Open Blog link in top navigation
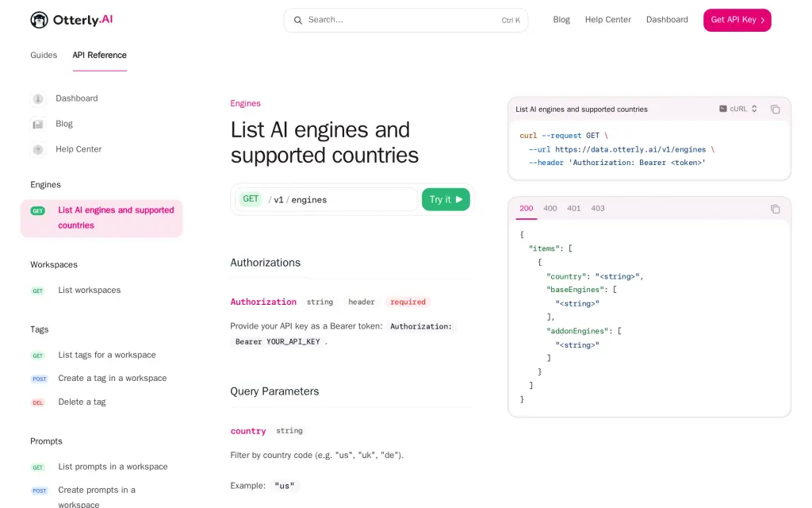Image resolution: width=812 pixels, height=508 pixels. click(561, 20)
